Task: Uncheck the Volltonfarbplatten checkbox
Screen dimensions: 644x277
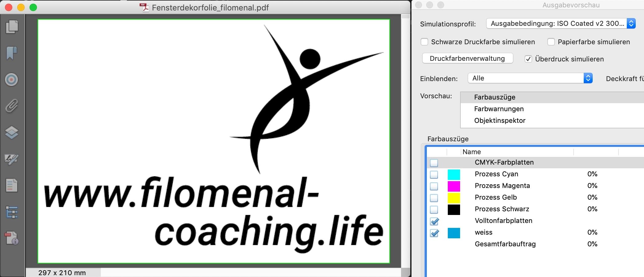Action: (x=434, y=221)
